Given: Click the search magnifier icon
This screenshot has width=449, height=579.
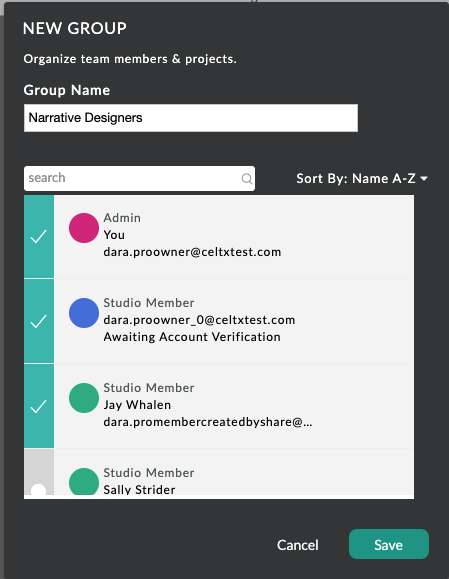Looking at the screenshot, I should coord(247,179).
